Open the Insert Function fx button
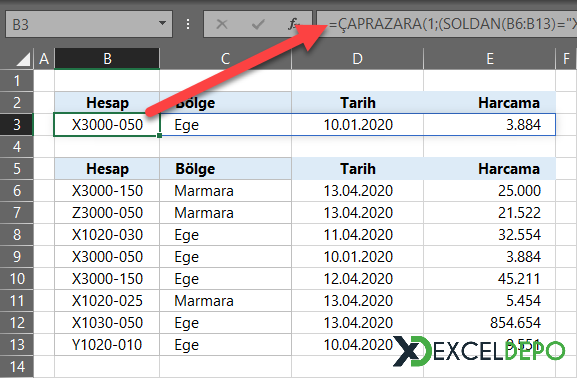 (293, 24)
